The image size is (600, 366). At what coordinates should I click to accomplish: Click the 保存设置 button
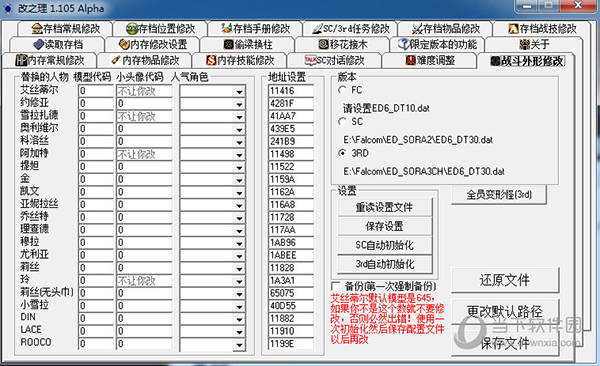coord(385,226)
